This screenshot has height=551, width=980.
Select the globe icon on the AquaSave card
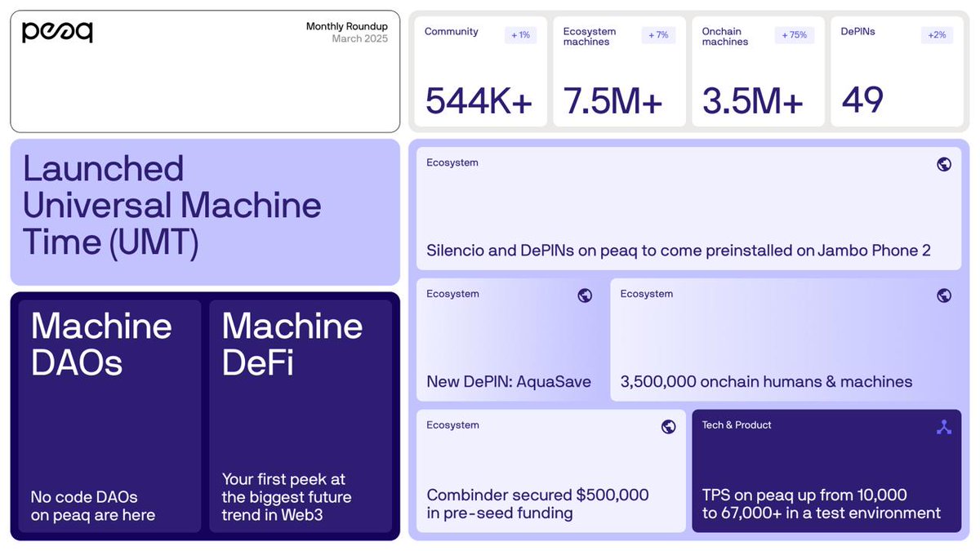585,295
